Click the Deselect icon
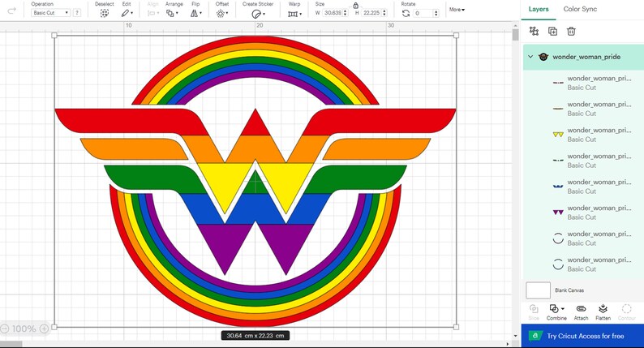This screenshot has width=644, height=348. point(105,13)
